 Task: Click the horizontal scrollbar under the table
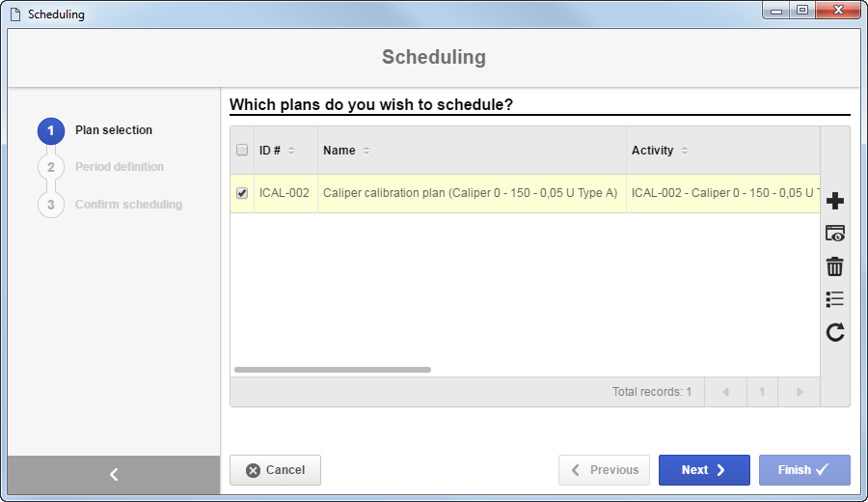click(333, 370)
